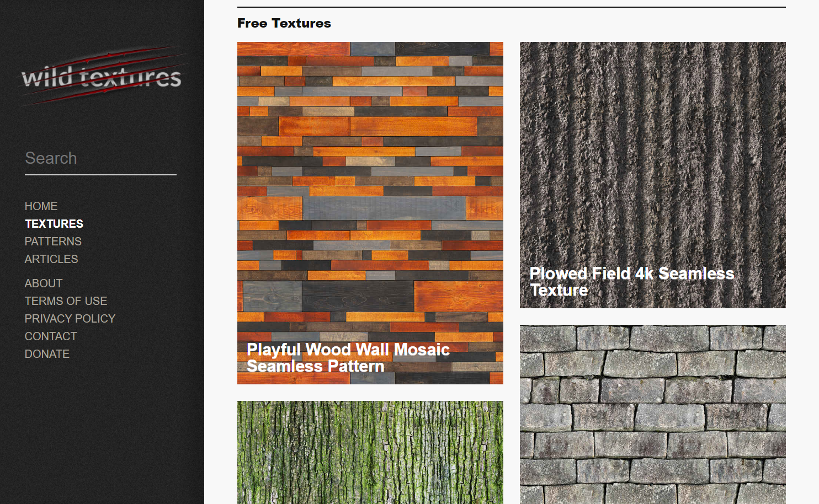Image resolution: width=819 pixels, height=504 pixels.
Task: Open the gray stone brick wall thumbnail
Action: 653,414
